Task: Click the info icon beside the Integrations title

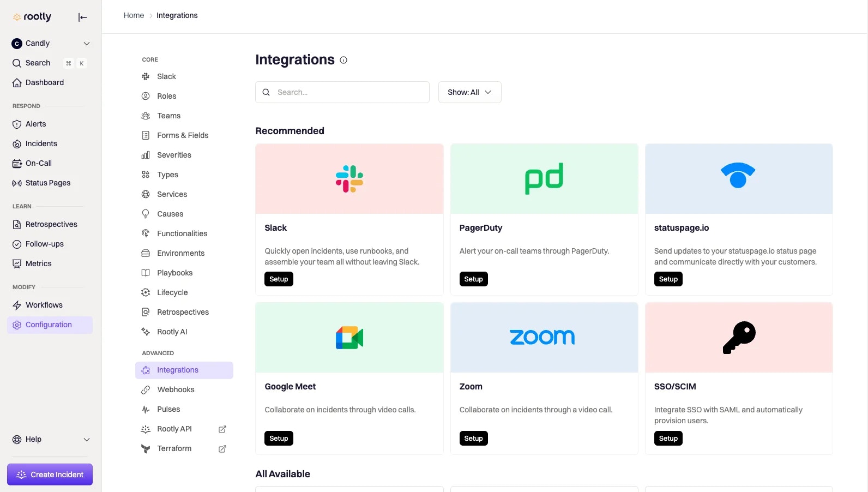Action: pos(343,61)
